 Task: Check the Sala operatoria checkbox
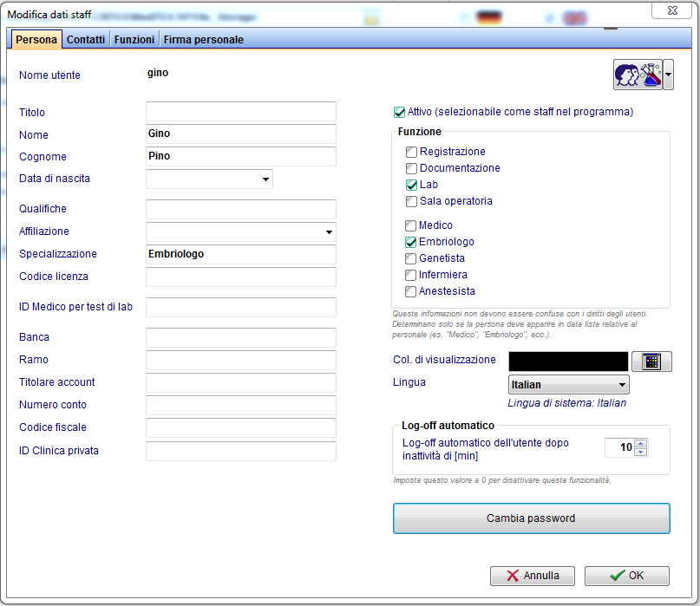pyautogui.click(x=411, y=201)
